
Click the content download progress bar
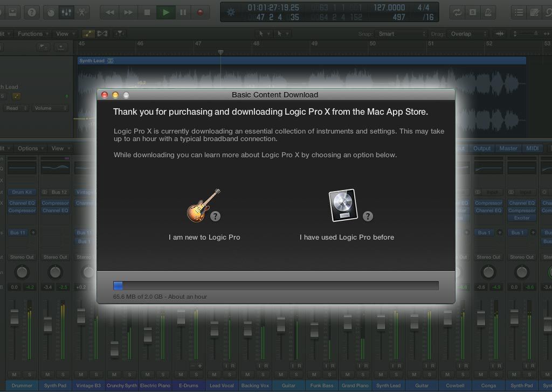276,285
